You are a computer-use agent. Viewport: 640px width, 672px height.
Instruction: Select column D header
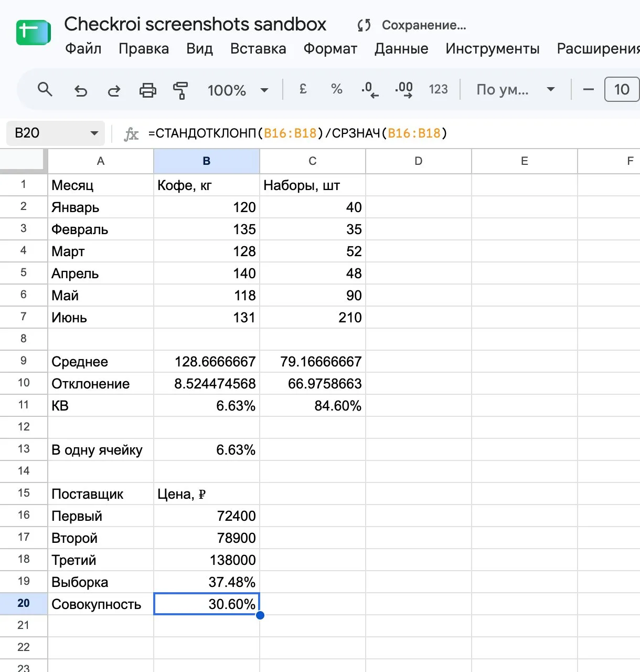pos(419,161)
